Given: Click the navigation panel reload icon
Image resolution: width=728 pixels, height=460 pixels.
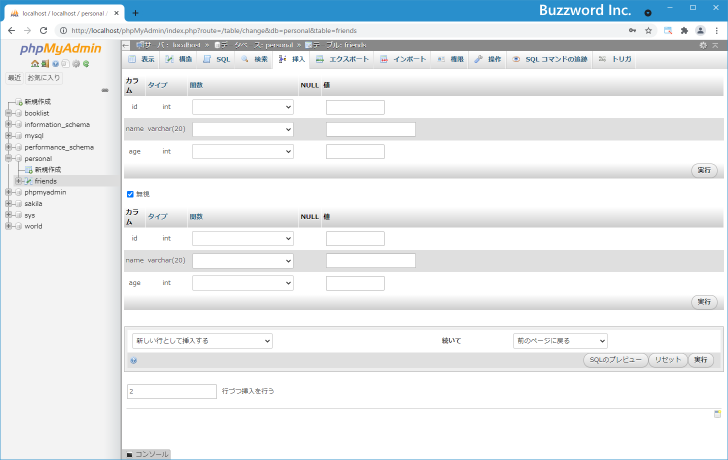Looking at the screenshot, I should (x=86, y=63).
